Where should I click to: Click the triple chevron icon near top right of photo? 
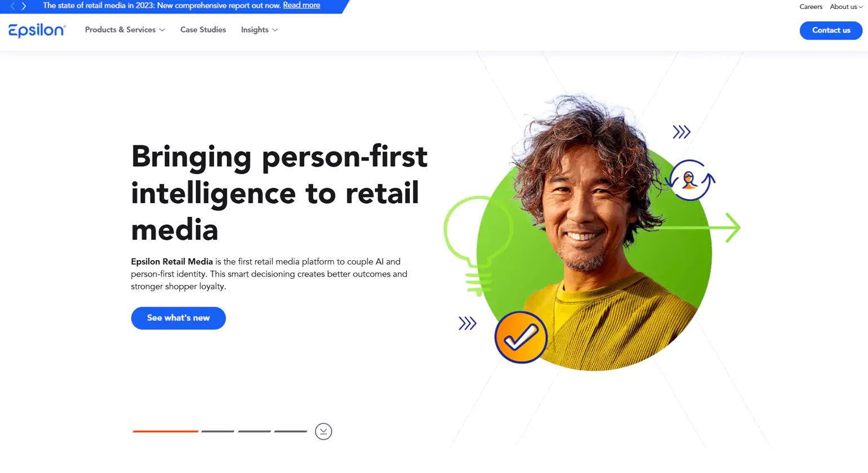[x=681, y=132]
